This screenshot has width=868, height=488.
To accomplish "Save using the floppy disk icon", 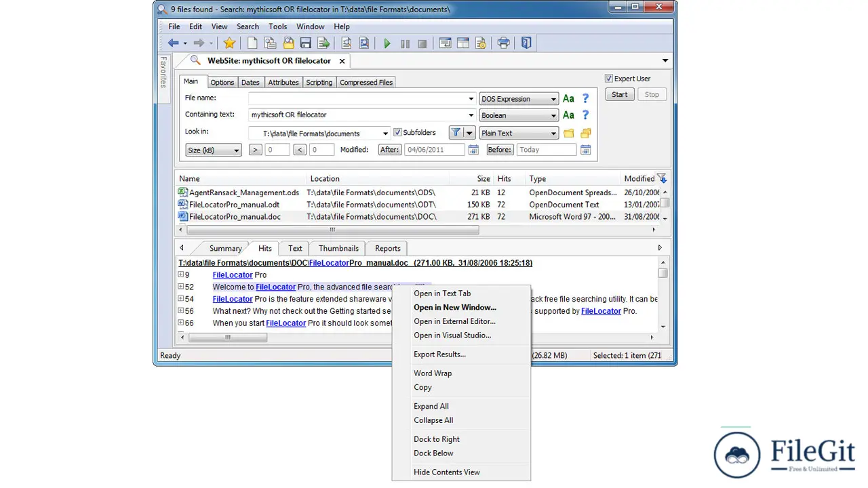I will pyautogui.click(x=306, y=43).
